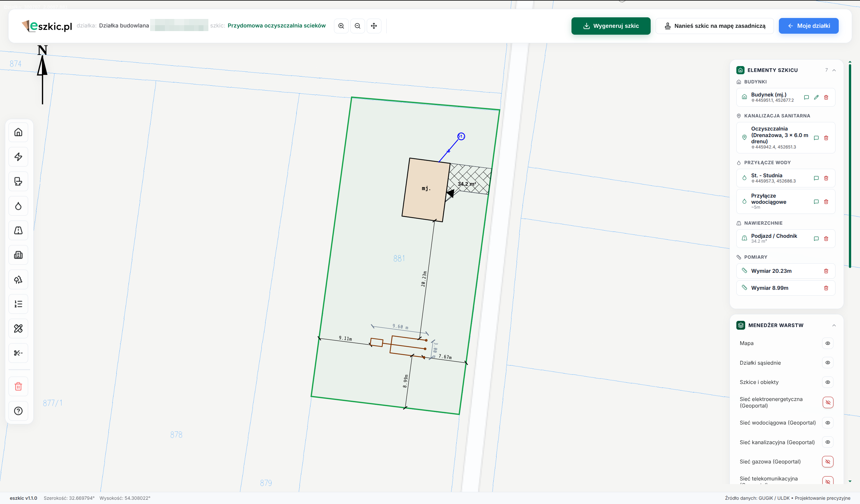Open the numbered list tool

click(x=18, y=304)
